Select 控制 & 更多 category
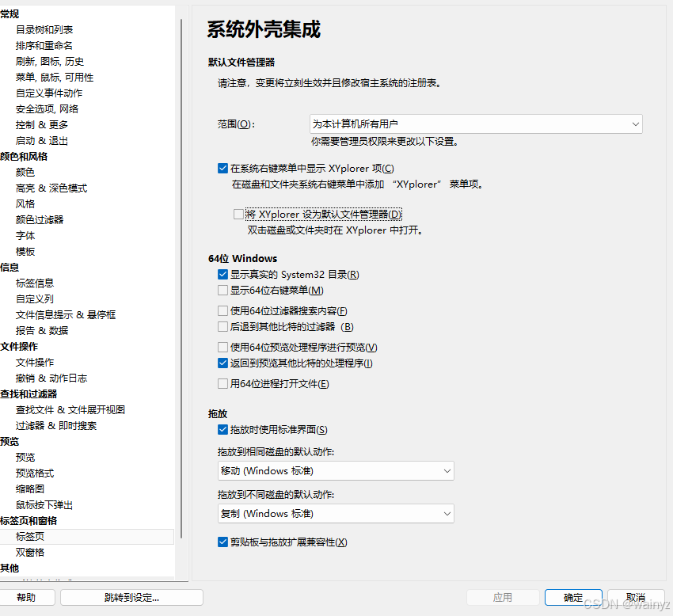This screenshot has width=673, height=616. click(42, 125)
